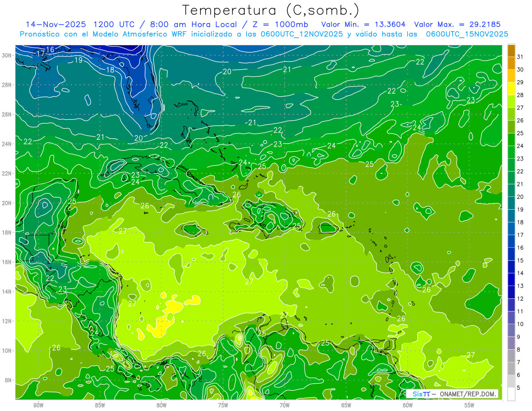Click the contour label 16 on the map

(x=51, y=50)
